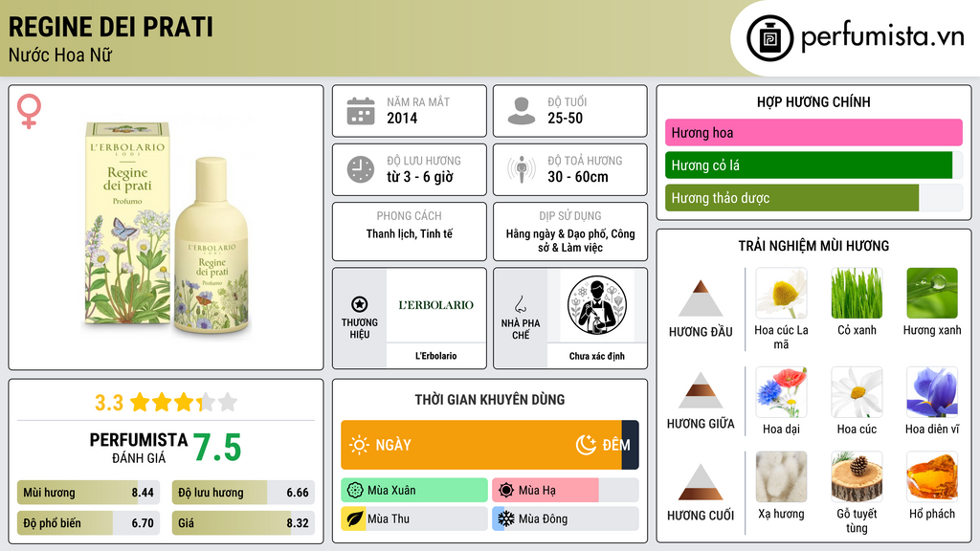Screen dimensions: 980x551
Task: Click the TRẢI NGHIỆM MÙI HƯƠNG heading
Action: tap(813, 246)
